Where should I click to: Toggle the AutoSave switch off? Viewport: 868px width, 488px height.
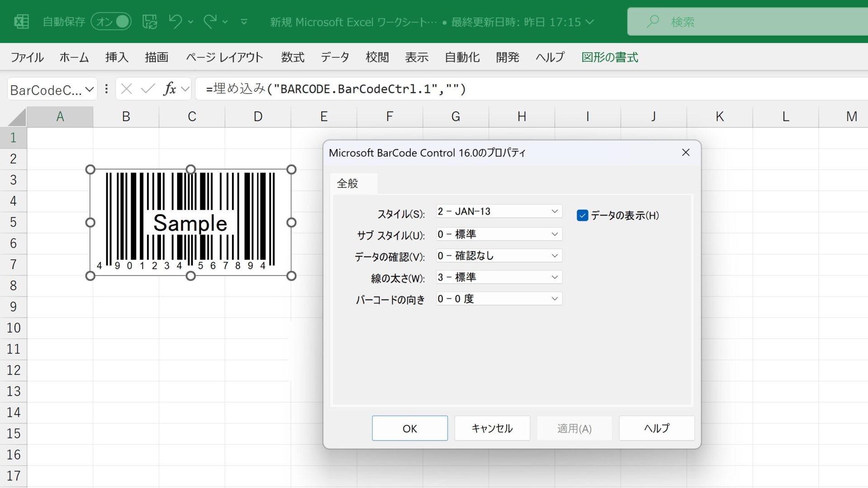pyautogui.click(x=111, y=21)
